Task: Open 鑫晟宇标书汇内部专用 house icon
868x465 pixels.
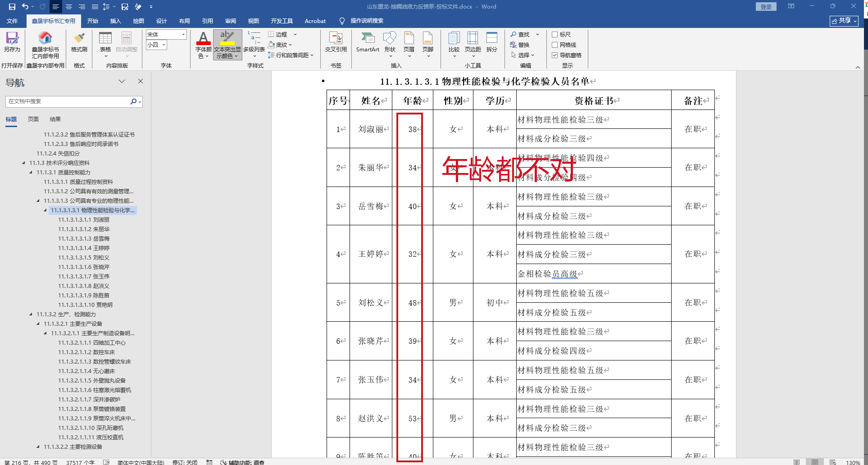Action: coord(45,45)
